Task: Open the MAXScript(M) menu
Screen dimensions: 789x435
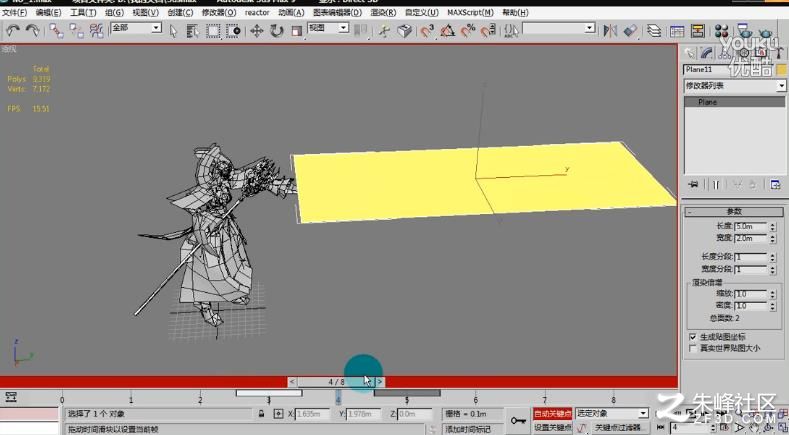Action: coord(470,13)
